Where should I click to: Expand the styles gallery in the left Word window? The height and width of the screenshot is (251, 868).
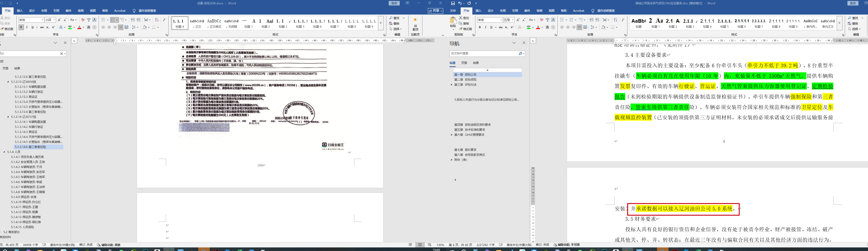381,23
